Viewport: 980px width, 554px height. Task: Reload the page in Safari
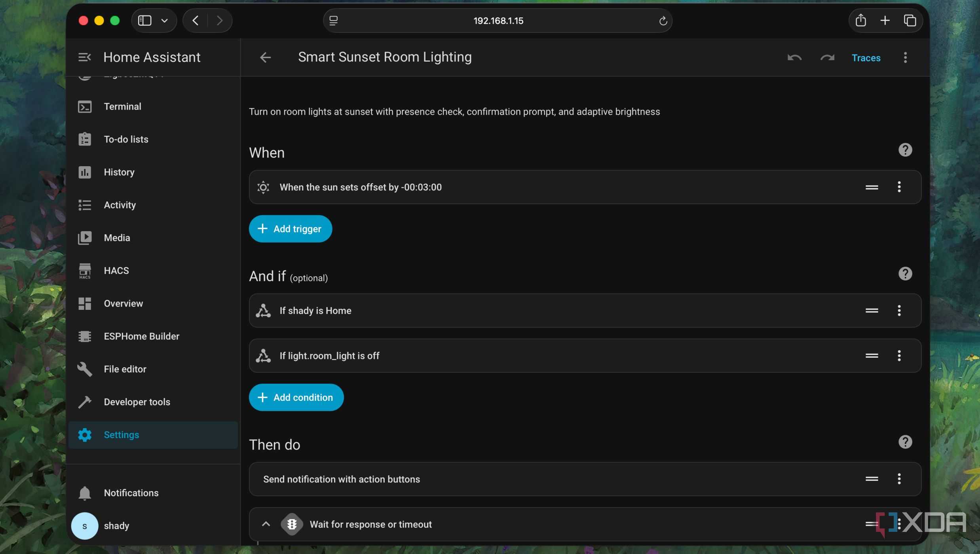[663, 21]
